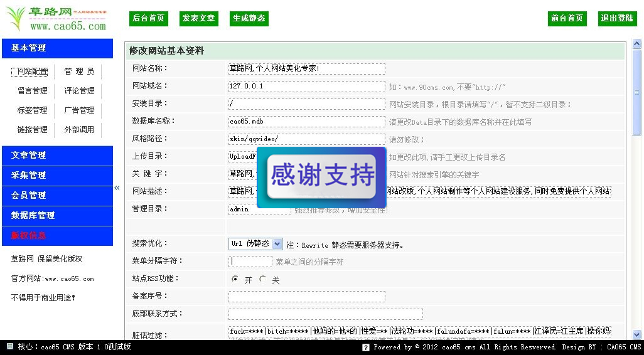This screenshot has height=355, width=644.
Task: Open the 广告管理 menu item
Action: click(79, 110)
